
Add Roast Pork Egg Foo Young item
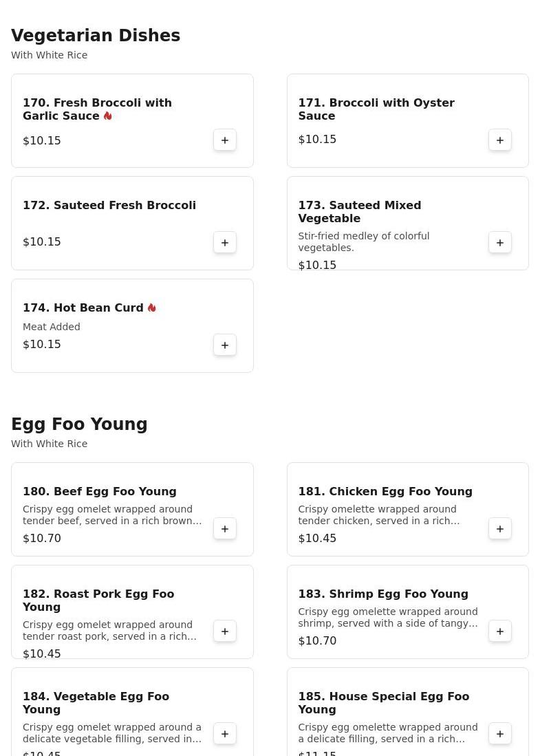pyautogui.click(x=225, y=631)
